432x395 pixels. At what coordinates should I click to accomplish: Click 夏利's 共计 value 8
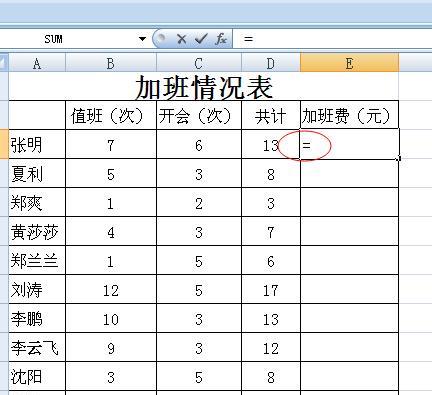271,173
